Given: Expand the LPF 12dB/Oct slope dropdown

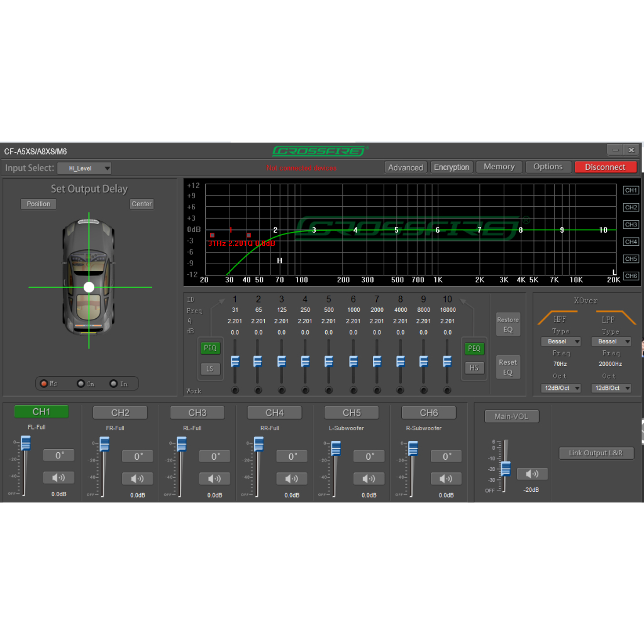Looking at the screenshot, I should tap(612, 388).
